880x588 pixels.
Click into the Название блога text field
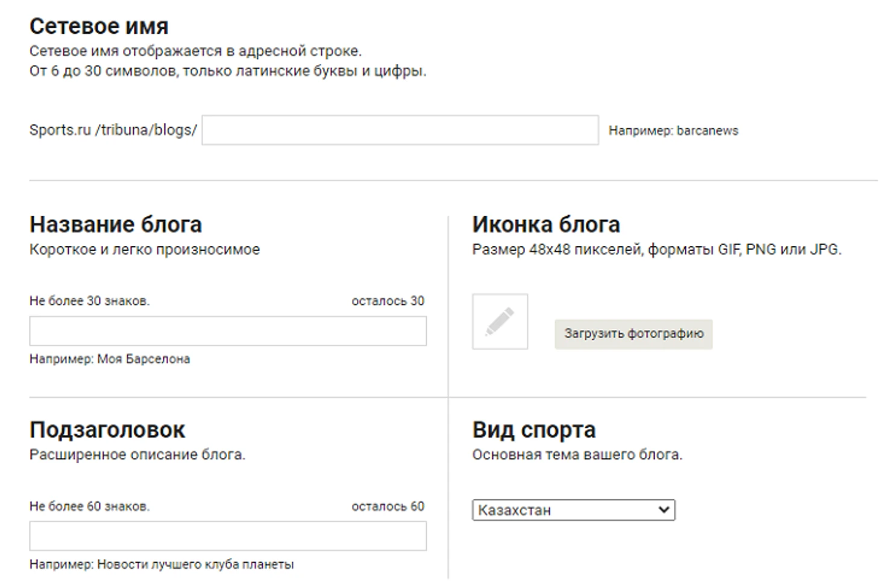click(x=228, y=331)
